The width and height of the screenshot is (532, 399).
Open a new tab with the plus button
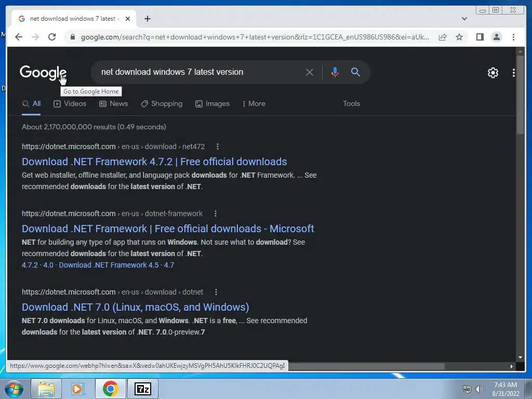(x=147, y=19)
